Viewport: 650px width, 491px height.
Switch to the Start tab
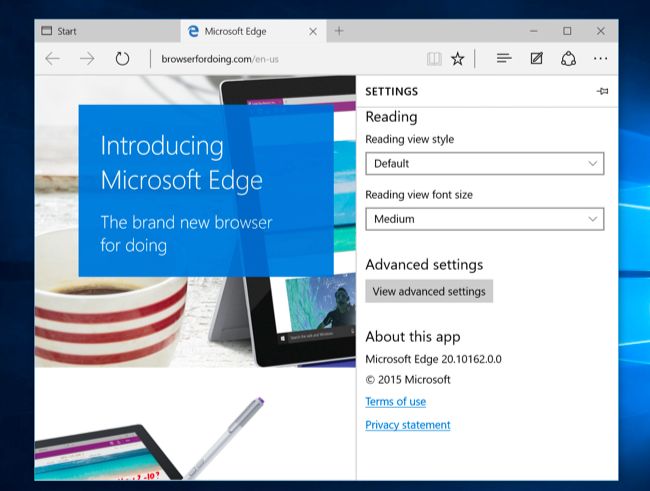point(107,31)
